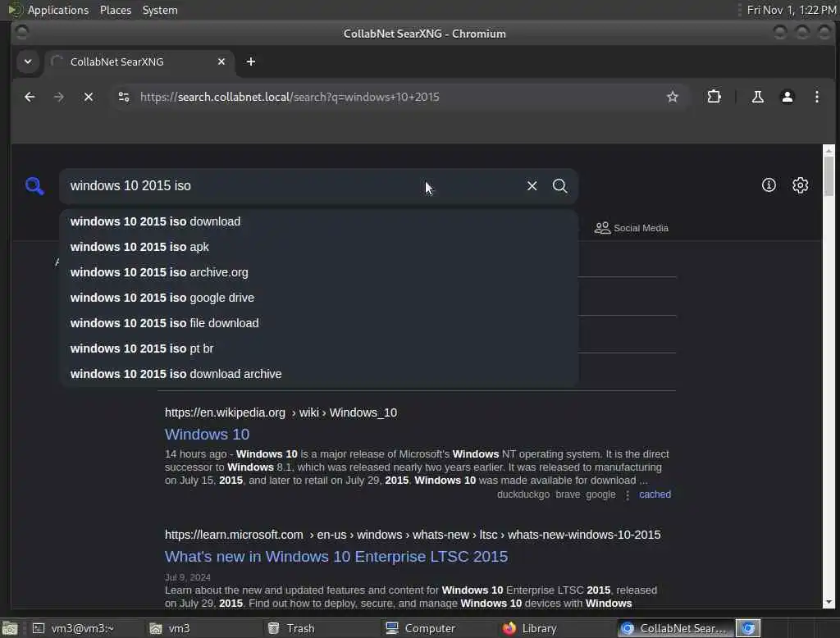
Task: Open the System menu
Action: coord(160,10)
